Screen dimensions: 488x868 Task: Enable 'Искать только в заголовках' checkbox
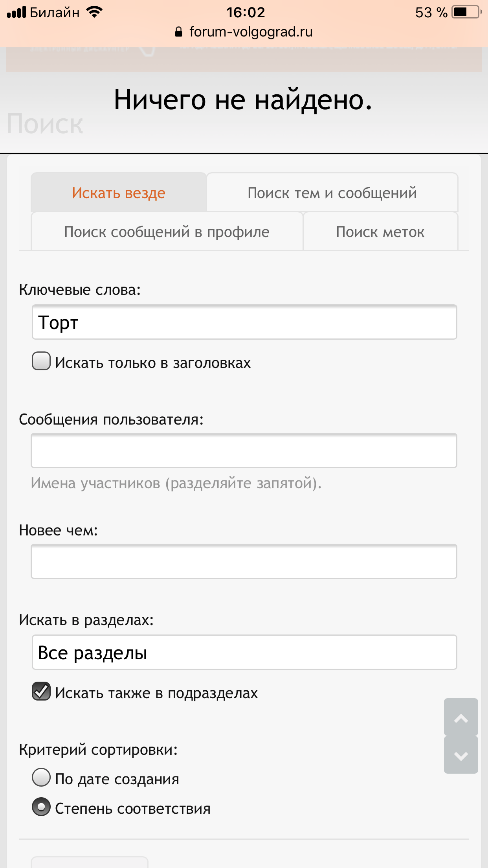pos(41,361)
